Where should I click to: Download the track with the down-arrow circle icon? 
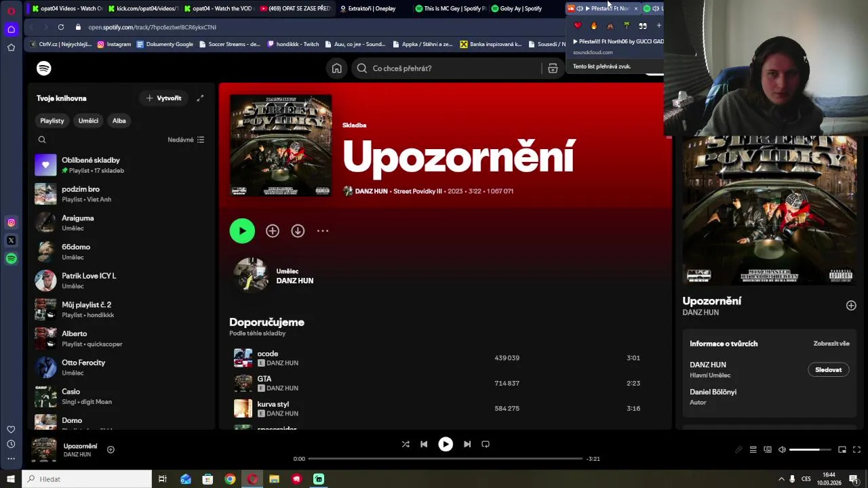click(x=298, y=231)
